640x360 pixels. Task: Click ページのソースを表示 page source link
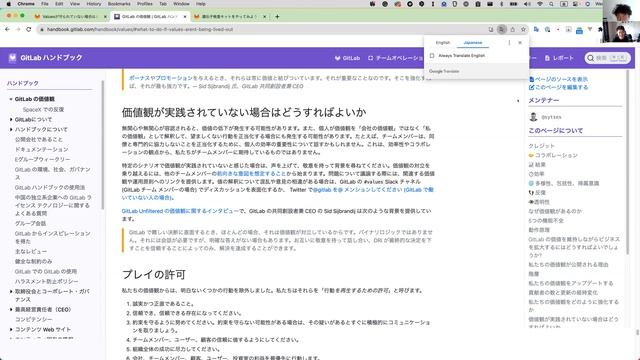[x=558, y=79]
